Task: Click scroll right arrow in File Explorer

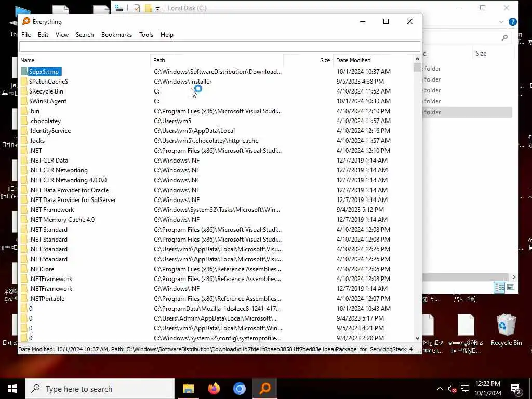Action: click(x=514, y=277)
